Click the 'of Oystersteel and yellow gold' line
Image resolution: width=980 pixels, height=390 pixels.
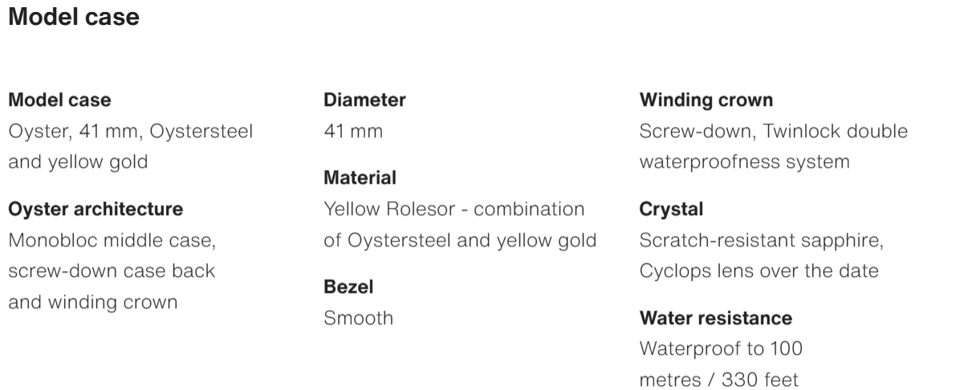[460, 240]
